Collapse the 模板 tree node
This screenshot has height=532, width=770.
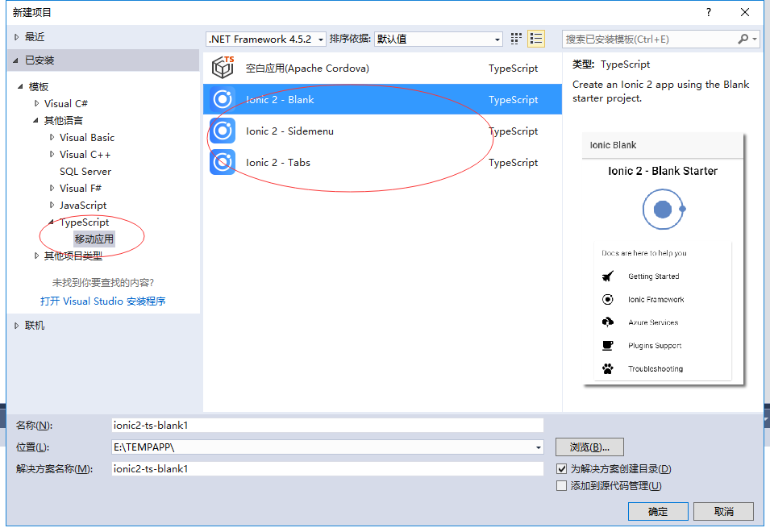pyautogui.click(x=20, y=87)
